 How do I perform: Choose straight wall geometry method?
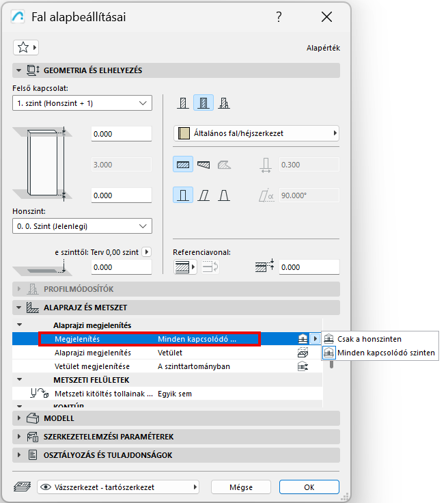pyautogui.click(x=183, y=165)
